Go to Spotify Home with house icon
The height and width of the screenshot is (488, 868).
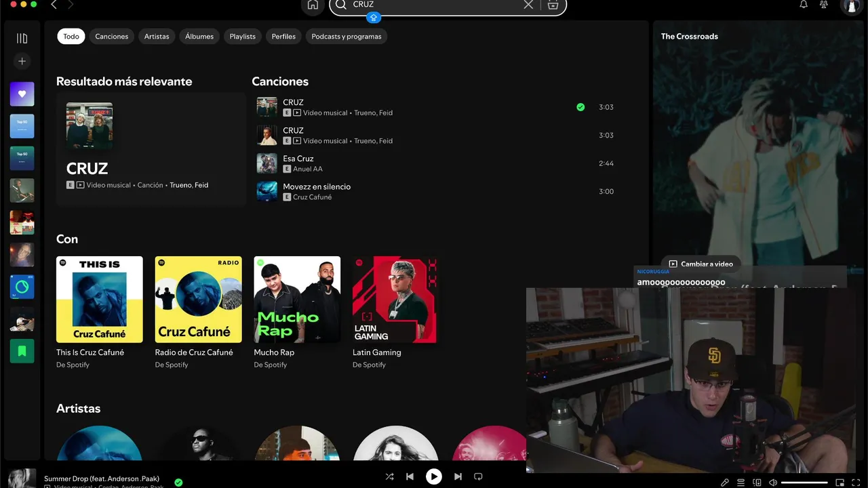coord(313,5)
